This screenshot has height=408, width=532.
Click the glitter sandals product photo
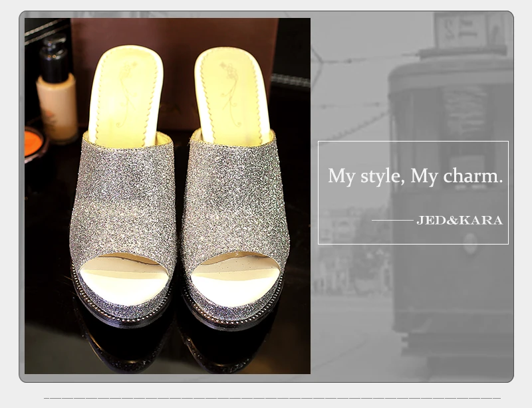click(168, 195)
